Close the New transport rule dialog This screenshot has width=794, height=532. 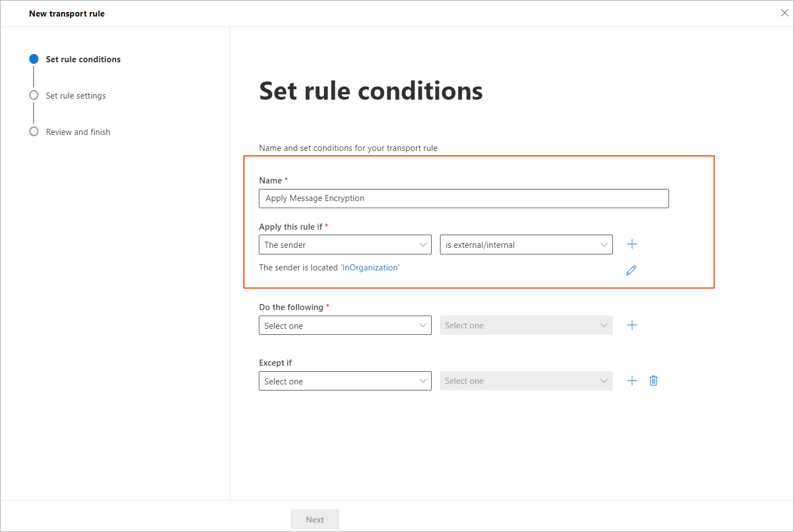coord(785,13)
